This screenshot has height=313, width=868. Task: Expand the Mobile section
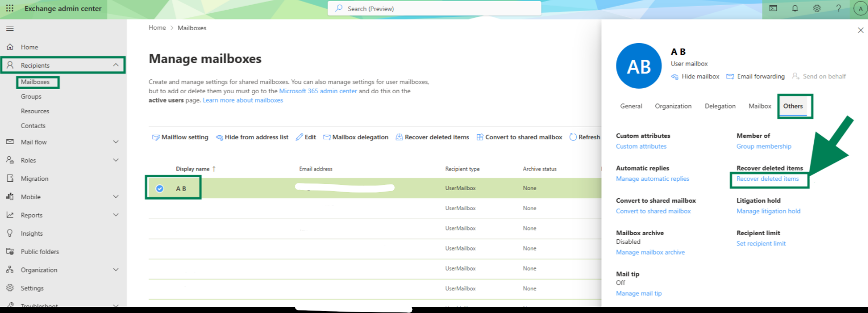pos(116,197)
